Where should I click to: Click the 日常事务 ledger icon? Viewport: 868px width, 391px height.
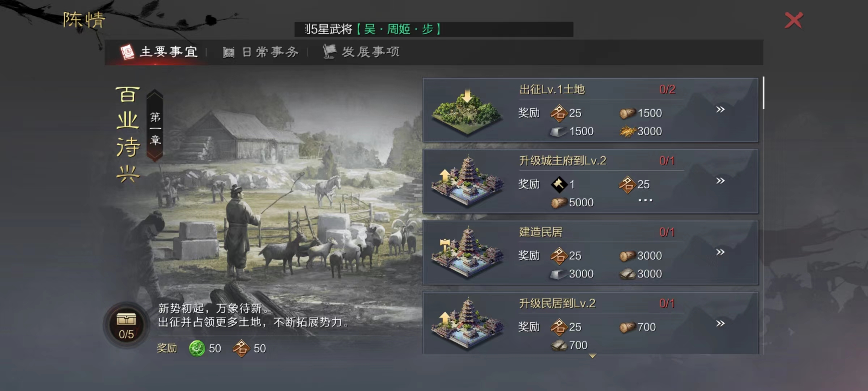coord(229,52)
